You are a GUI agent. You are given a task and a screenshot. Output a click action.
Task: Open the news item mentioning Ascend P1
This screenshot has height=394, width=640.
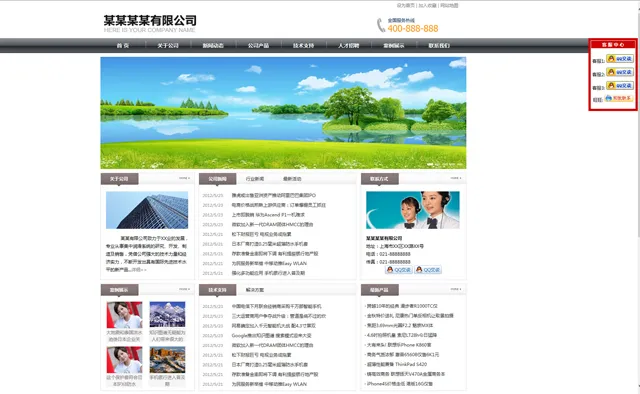268,215
